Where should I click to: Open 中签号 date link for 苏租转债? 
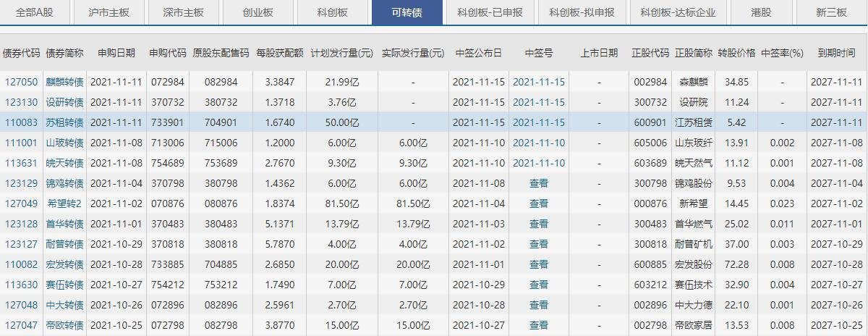(x=539, y=122)
